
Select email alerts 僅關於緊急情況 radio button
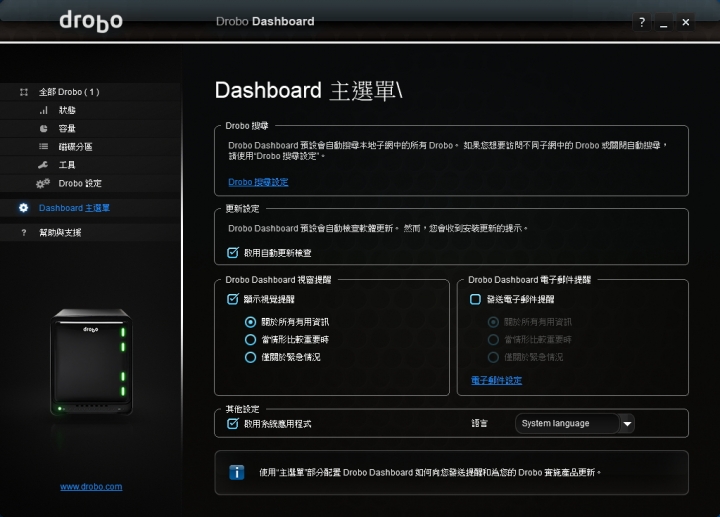(493, 357)
